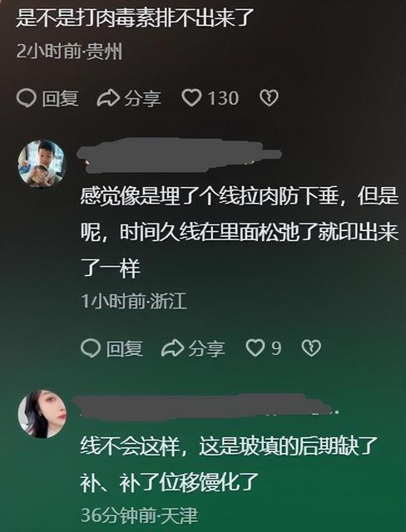Viewport: 406px width, 532px height.
Task: Open avatar of boy with pet
Action: tap(42, 164)
